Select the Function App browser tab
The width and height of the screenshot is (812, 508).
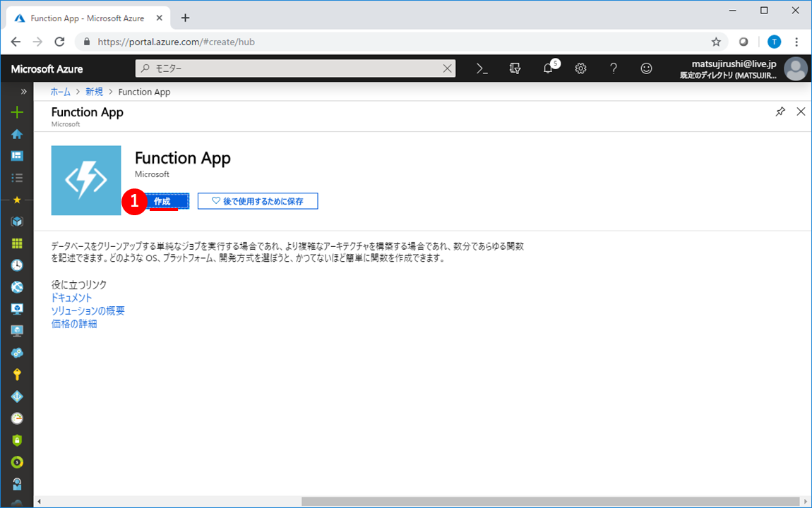pyautogui.click(x=87, y=18)
